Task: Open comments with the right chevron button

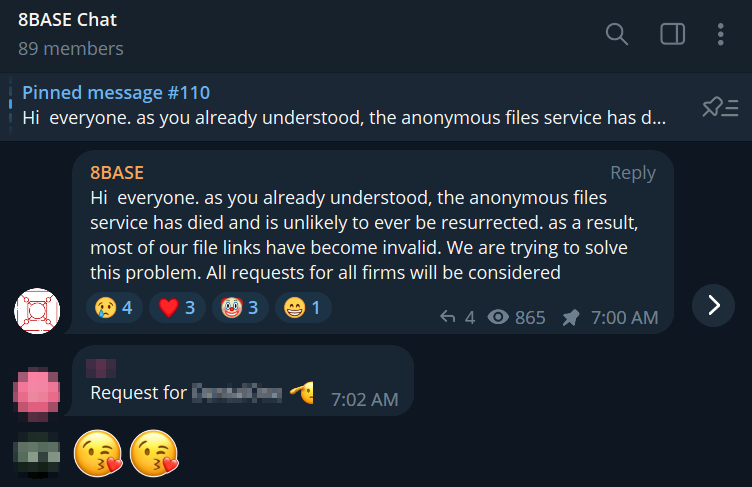Action: 713,306
